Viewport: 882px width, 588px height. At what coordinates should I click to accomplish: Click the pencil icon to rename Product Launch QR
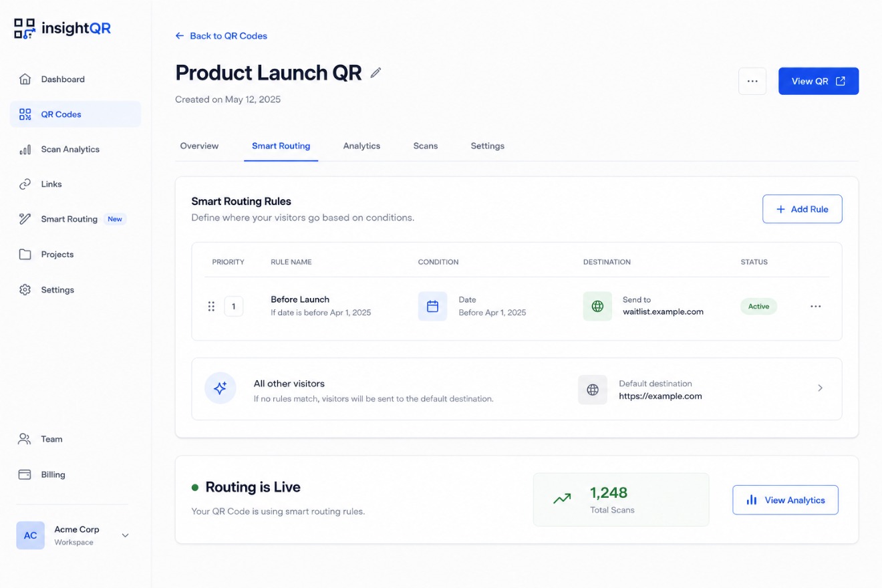coord(376,73)
